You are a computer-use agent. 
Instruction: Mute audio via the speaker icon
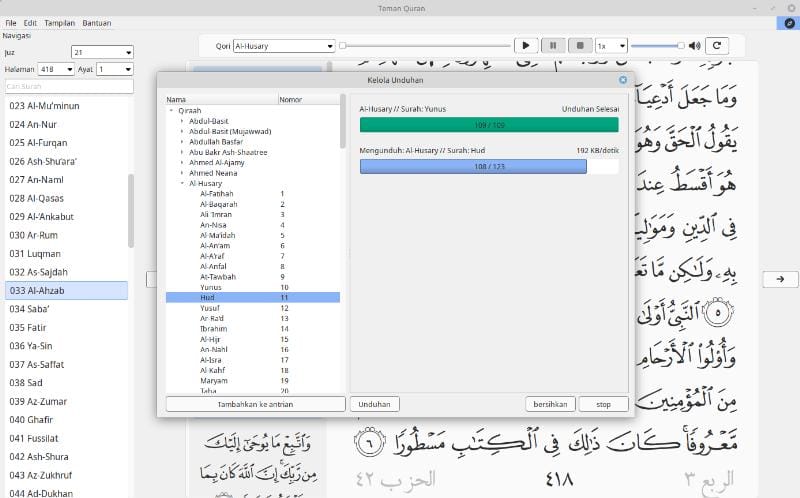click(x=694, y=46)
